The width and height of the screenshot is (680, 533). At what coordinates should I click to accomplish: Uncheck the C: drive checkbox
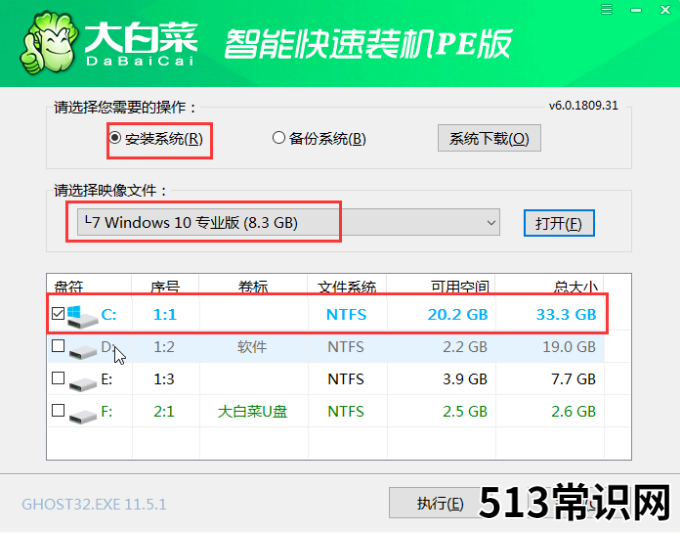click(58, 313)
